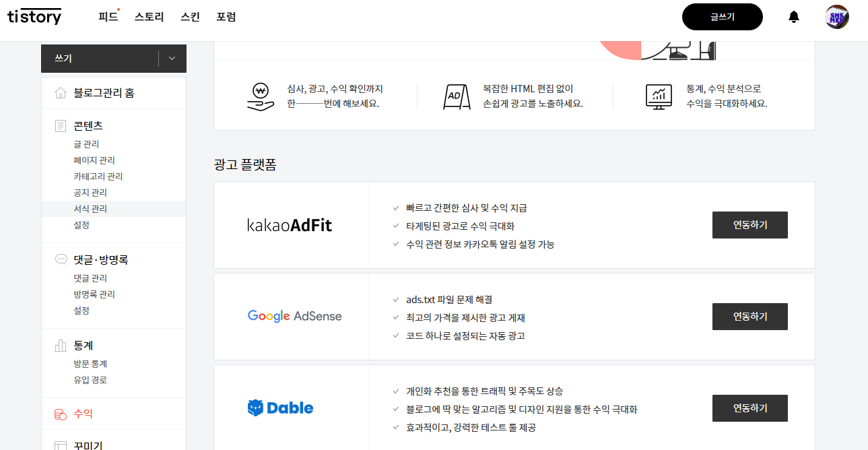This screenshot has height=450, width=868.
Task: Click text ads.txt 파일 문제 해결
Action: 449,299
